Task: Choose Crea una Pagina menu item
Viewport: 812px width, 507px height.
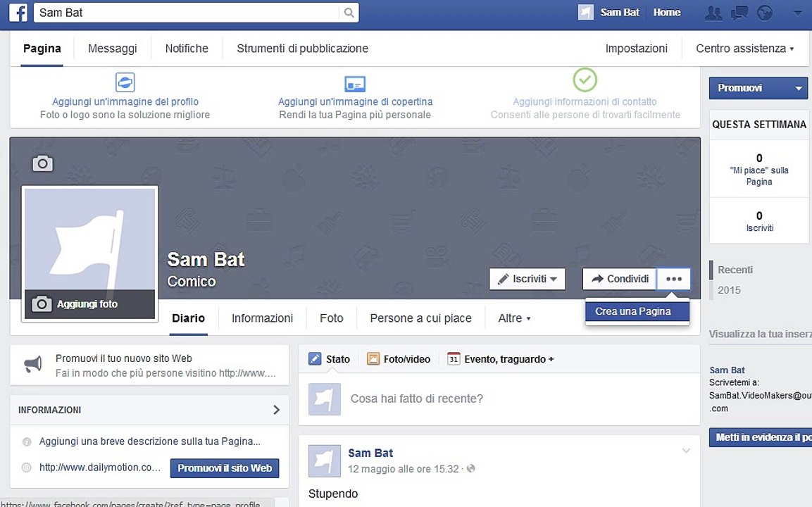Action: (x=637, y=311)
